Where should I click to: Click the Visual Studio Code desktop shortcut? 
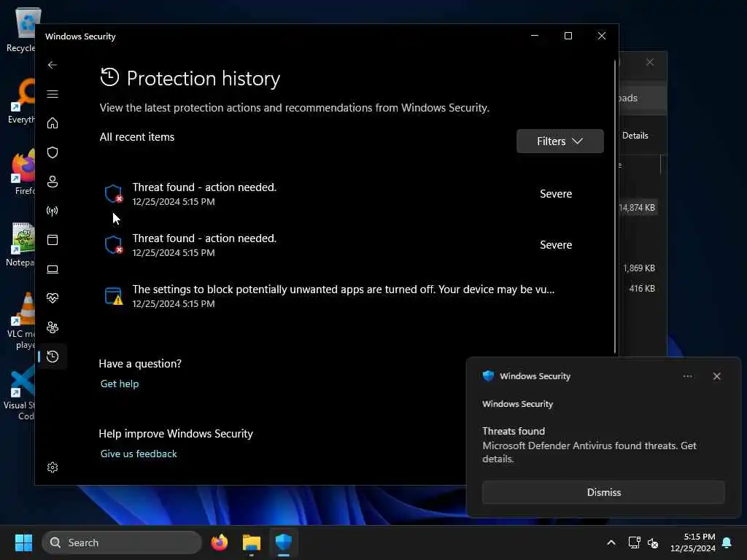pos(19,392)
